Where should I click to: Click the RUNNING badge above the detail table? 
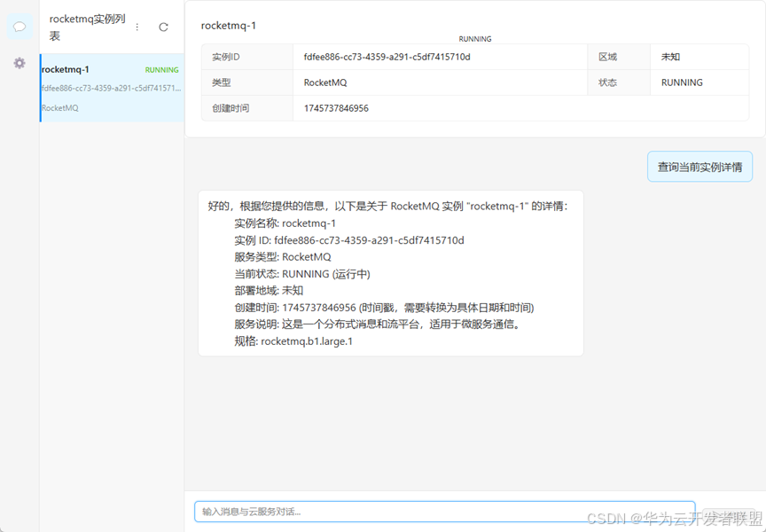475,39
